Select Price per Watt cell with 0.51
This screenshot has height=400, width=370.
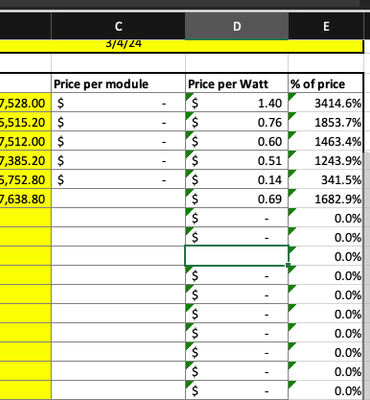tap(237, 160)
